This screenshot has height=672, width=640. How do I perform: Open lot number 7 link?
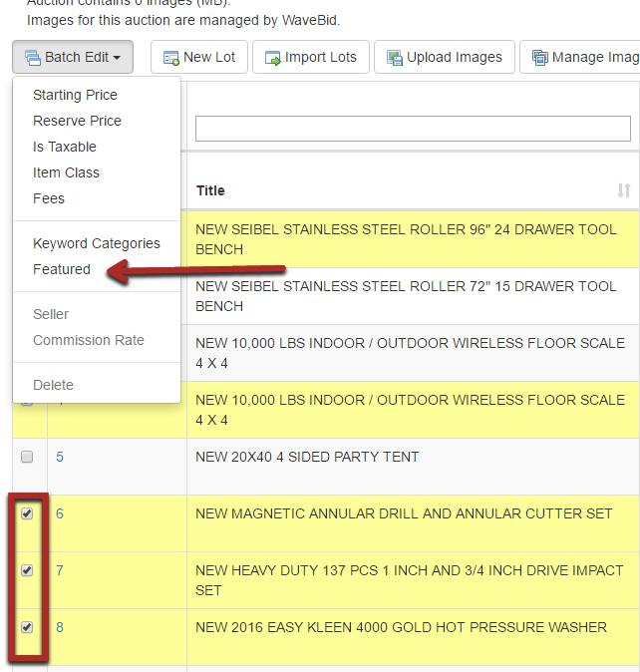coord(60,570)
